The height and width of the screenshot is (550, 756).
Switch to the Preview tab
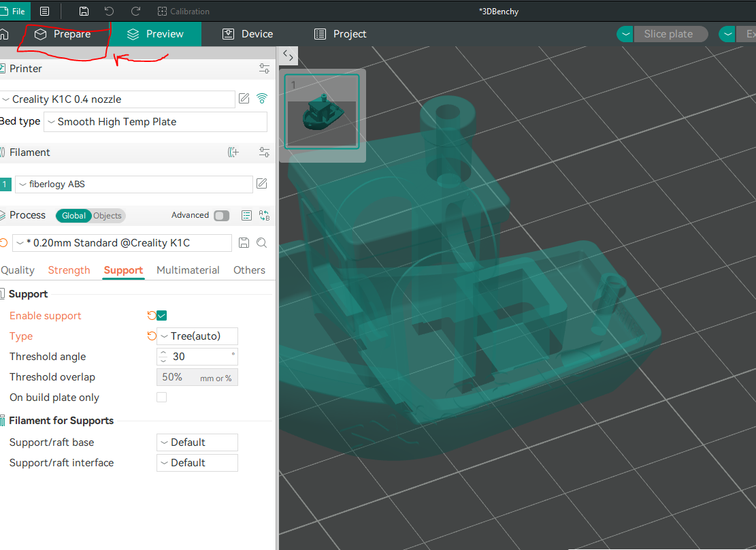pyautogui.click(x=156, y=34)
